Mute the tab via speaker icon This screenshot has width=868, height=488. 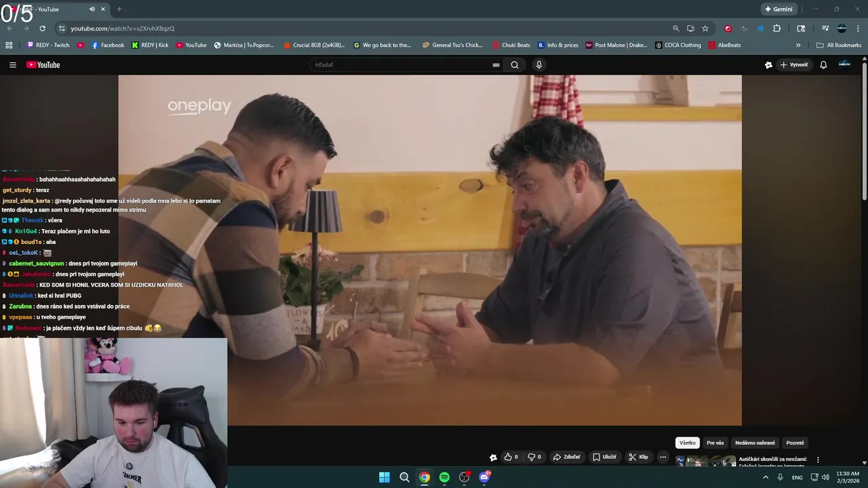[x=92, y=9]
